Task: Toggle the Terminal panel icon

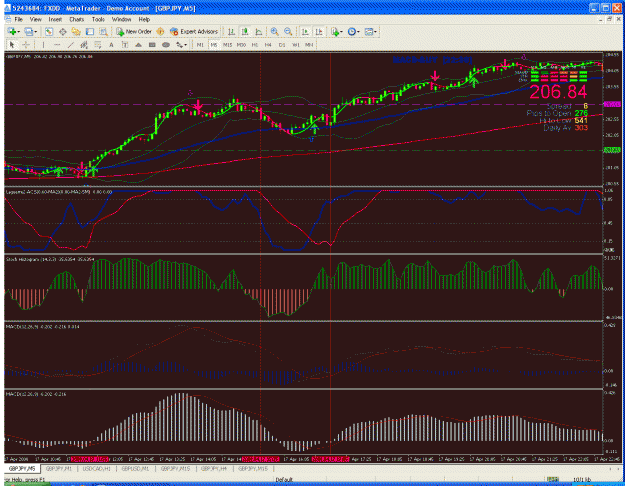Action: pos(90,31)
